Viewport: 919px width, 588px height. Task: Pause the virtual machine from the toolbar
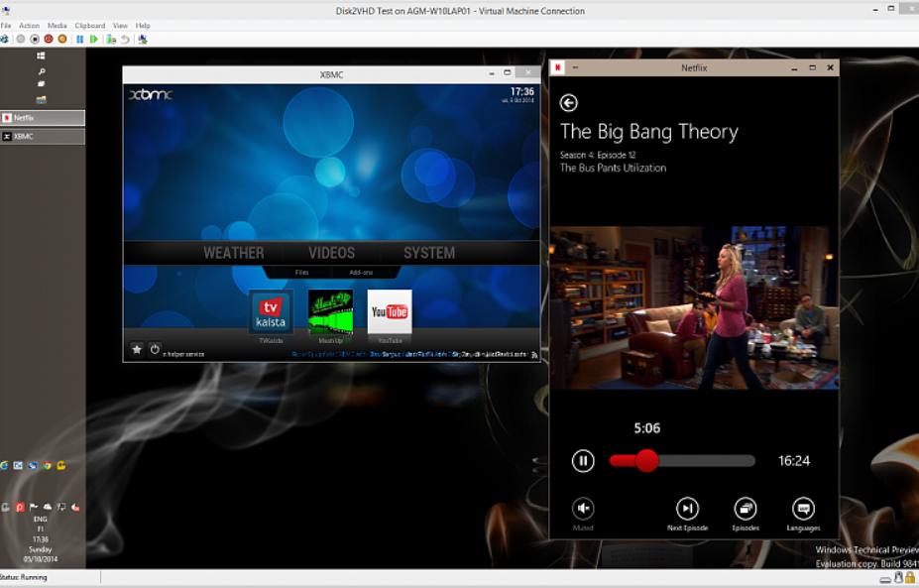[80, 39]
